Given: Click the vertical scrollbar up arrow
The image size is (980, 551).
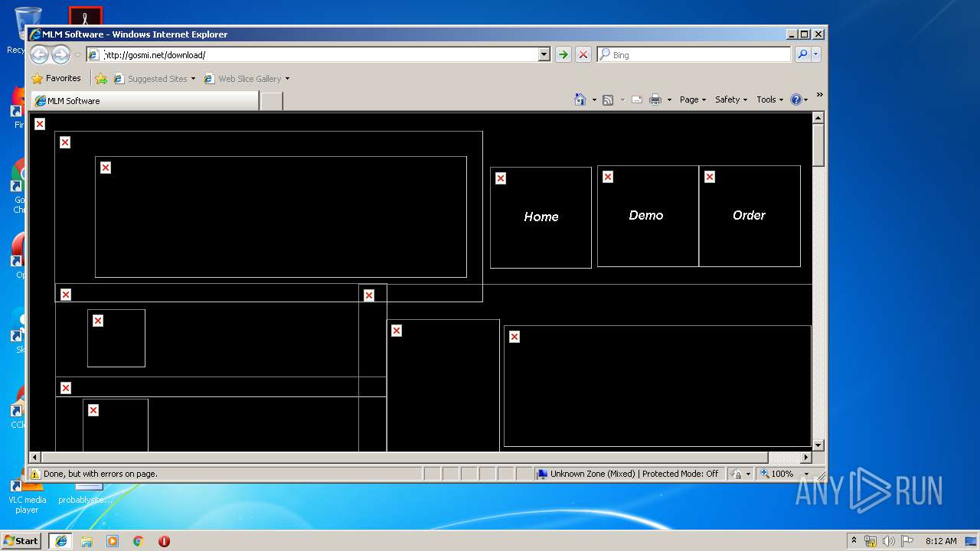Looking at the screenshot, I should pyautogui.click(x=818, y=118).
